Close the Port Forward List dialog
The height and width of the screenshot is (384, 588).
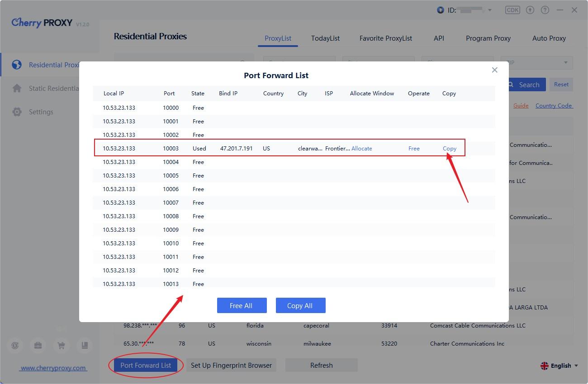[494, 70]
